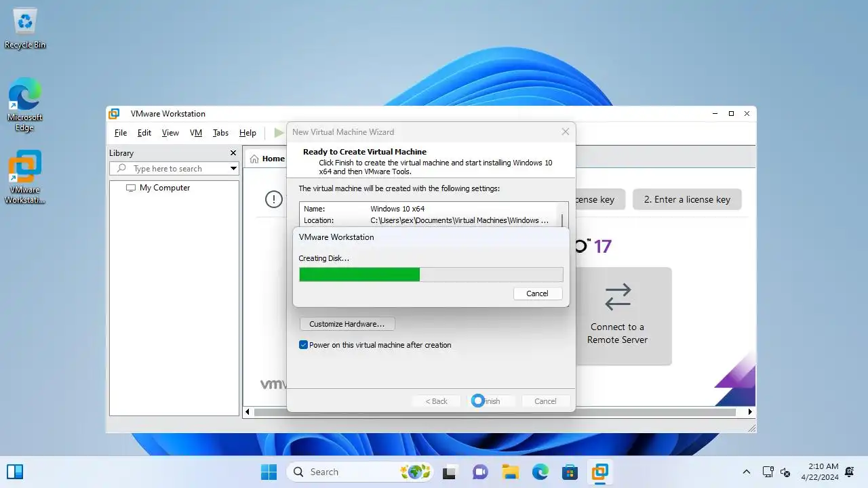Close the Library panel with the X
Screen dimensions: 868x488
click(233, 153)
